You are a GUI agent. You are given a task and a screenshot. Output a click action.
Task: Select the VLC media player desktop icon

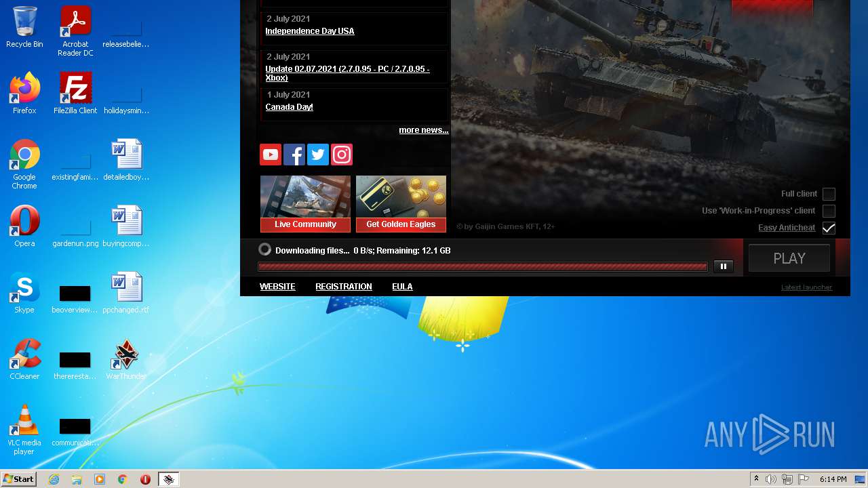pyautogui.click(x=24, y=430)
